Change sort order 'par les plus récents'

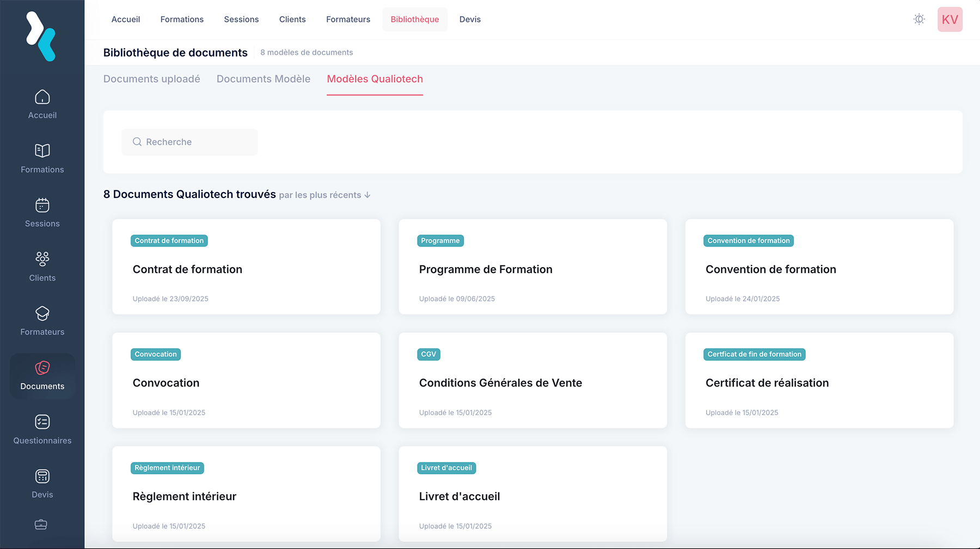point(324,195)
